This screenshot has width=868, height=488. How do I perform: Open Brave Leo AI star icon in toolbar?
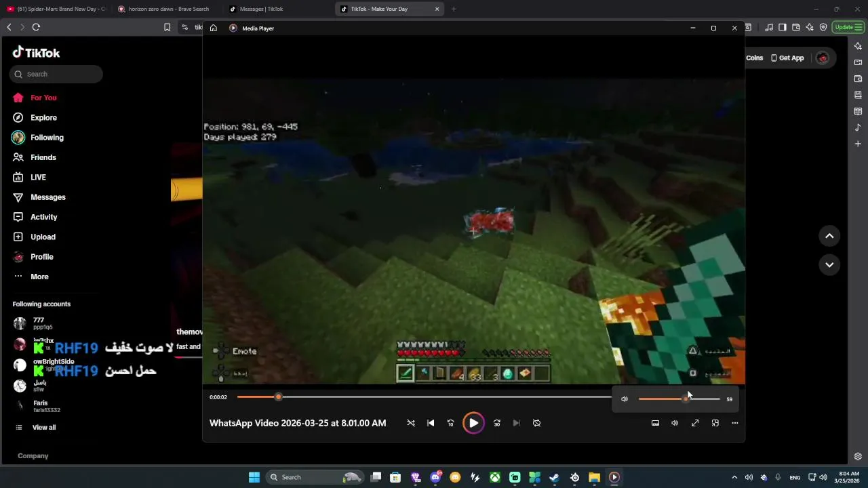point(810,27)
